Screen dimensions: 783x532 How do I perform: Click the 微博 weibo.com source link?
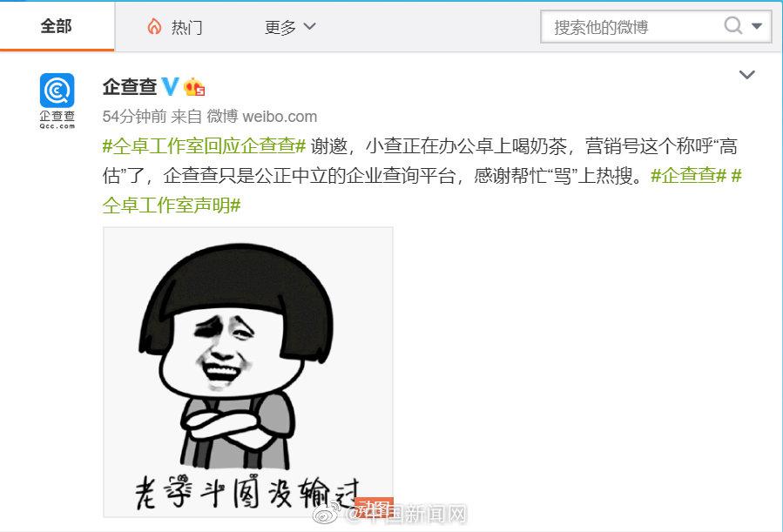(261, 117)
